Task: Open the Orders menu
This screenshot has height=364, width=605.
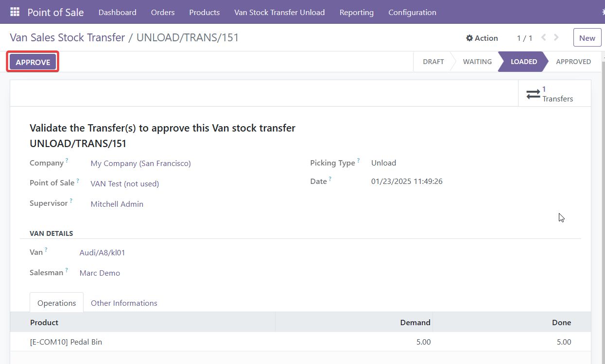Action: coord(162,12)
